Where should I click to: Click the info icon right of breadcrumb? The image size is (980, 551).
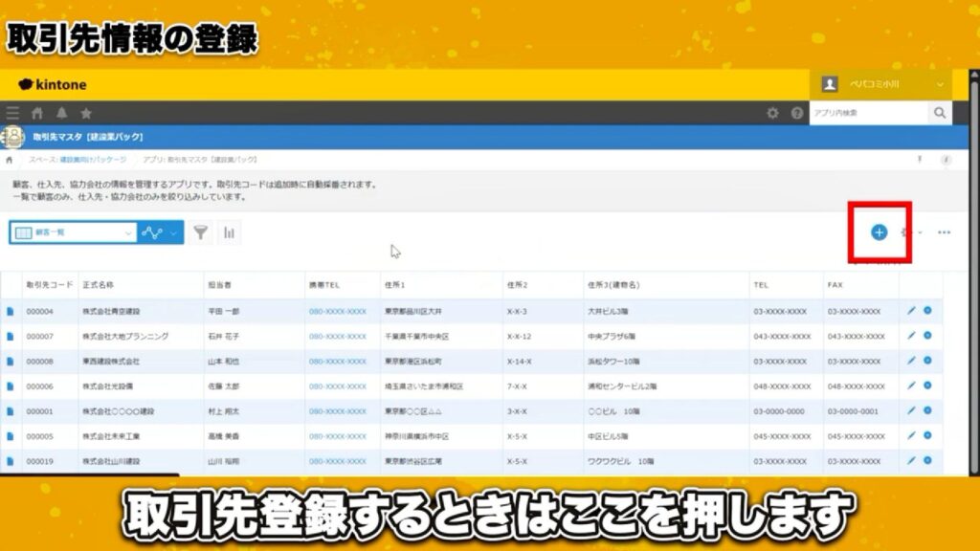click(947, 160)
